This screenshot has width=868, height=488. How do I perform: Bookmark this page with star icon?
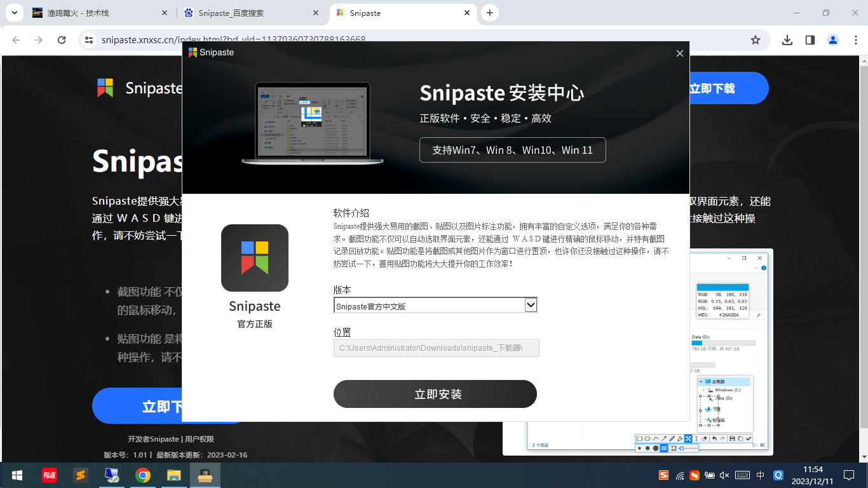(756, 40)
